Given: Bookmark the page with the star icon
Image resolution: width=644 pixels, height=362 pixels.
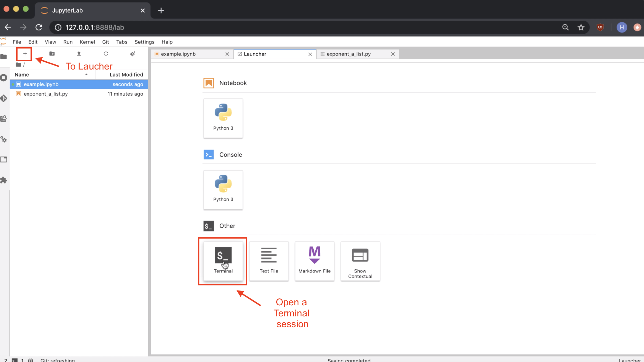Looking at the screenshot, I should point(581,27).
